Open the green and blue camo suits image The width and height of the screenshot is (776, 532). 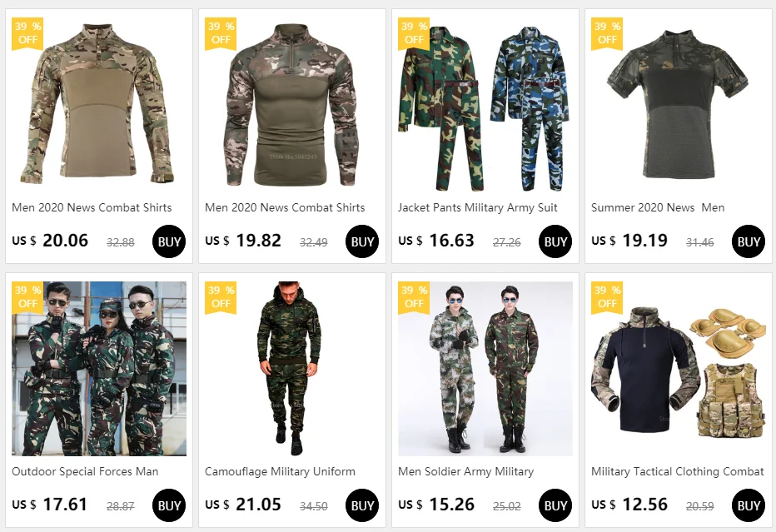point(485,105)
